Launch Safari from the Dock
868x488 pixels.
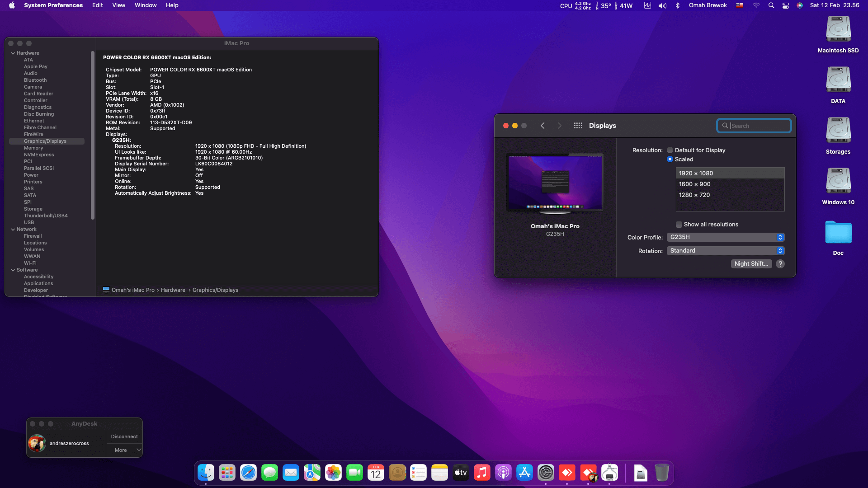248,473
